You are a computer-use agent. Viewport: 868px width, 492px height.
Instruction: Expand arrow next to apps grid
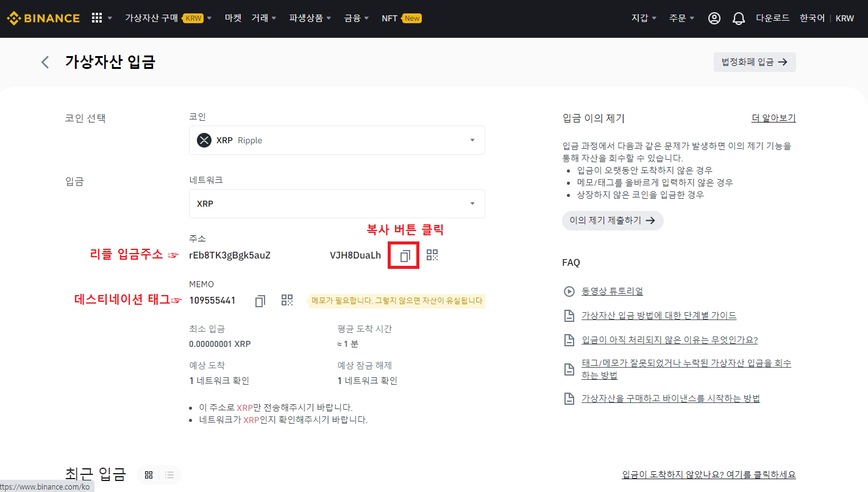click(x=110, y=18)
